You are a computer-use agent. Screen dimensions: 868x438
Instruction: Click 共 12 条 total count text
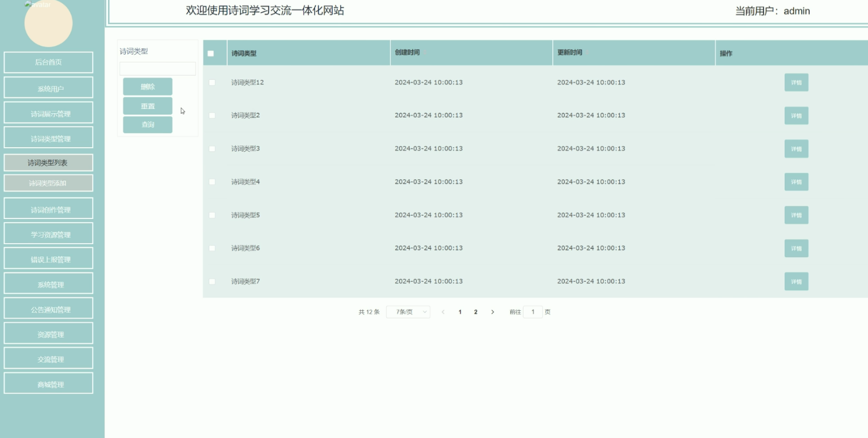(x=369, y=312)
